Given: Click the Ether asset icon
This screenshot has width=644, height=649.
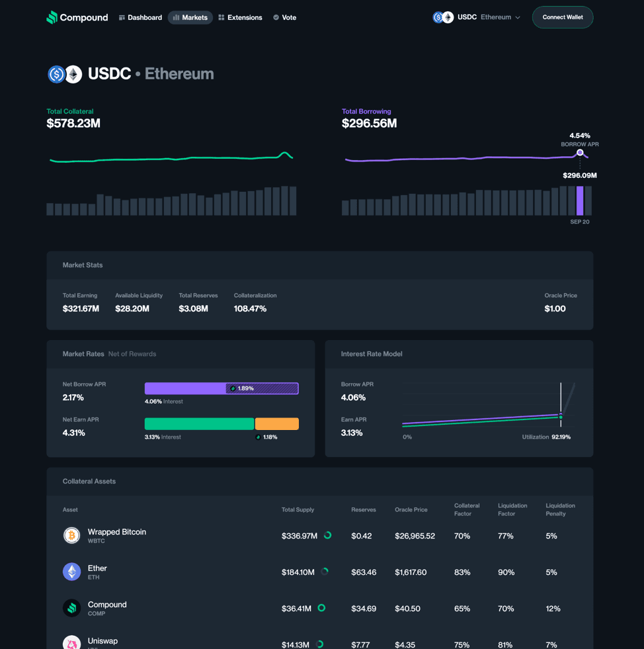Looking at the screenshot, I should tap(71, 572).
